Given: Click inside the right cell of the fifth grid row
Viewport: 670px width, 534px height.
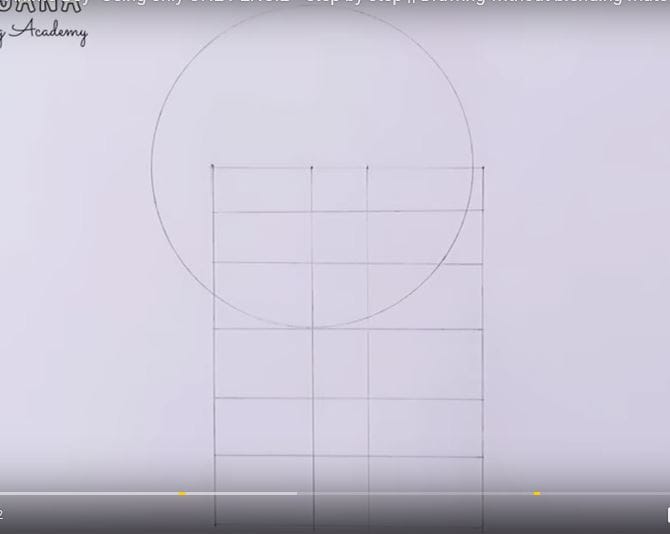Looking at the screenshot, I should coord(426,427).
